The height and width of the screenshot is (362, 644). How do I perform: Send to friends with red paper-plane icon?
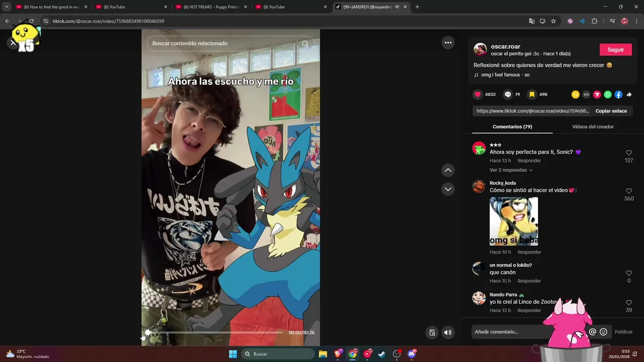point(597,95)
